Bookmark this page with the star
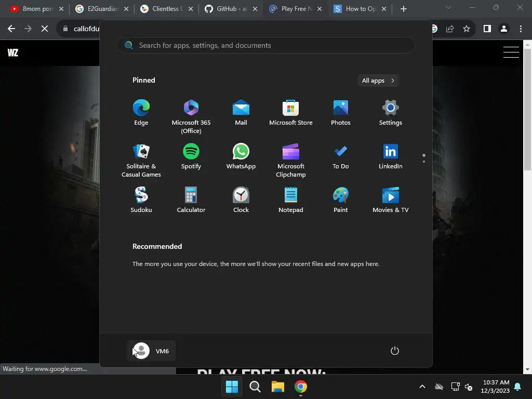532x399 pixels. click(x=467, y=29)
